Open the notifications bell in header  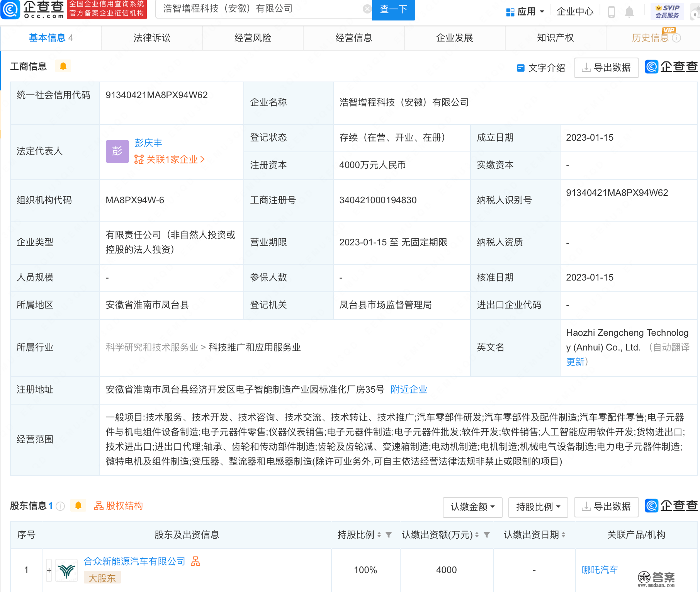click(x=629, y=12)
